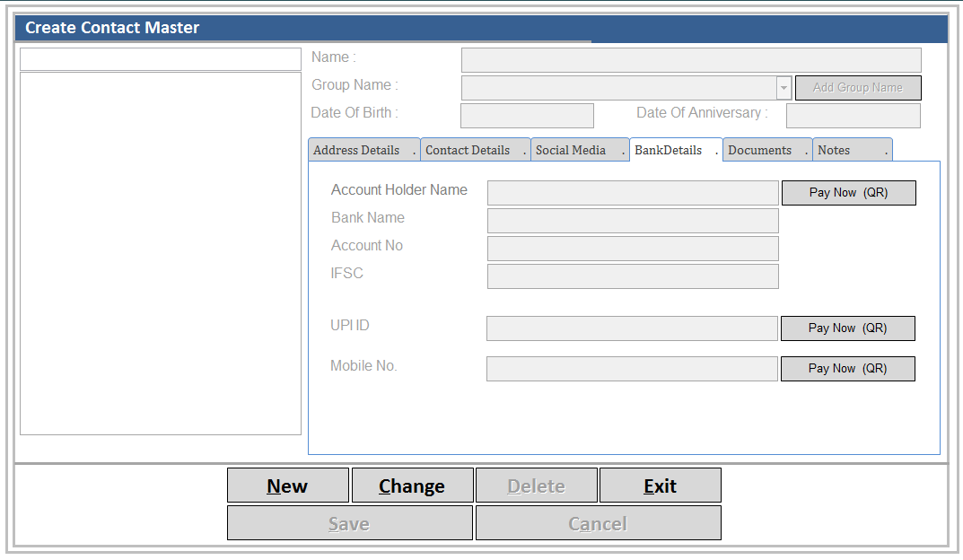
Task: Click Pay Now (QR) beside Account Holder Name
Action: pos(848,193)
